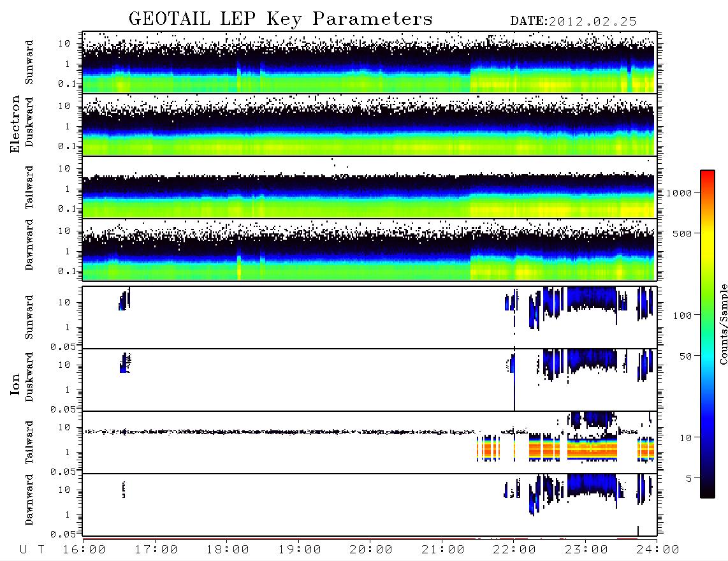Image resolution: width=728 pixels, height=561 pixels.
Task: Click the 21:00 time tick label
Action: pyautogui.click(x=443, y=550)
